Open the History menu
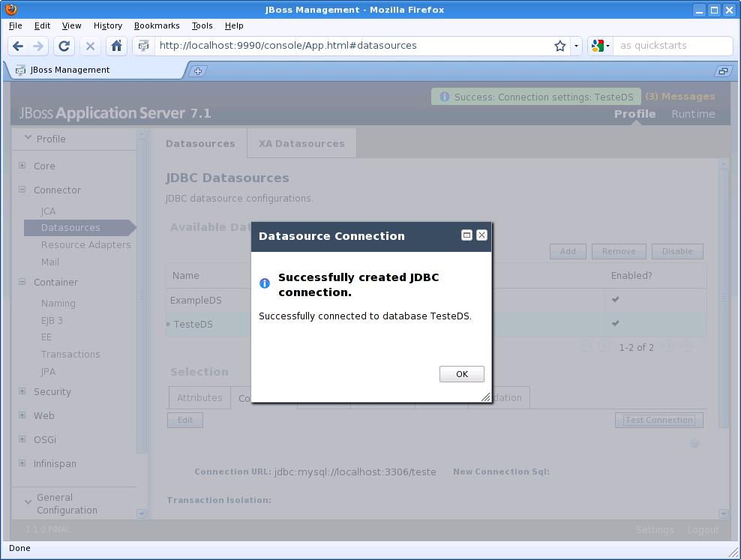 click(x=108, y=25)
